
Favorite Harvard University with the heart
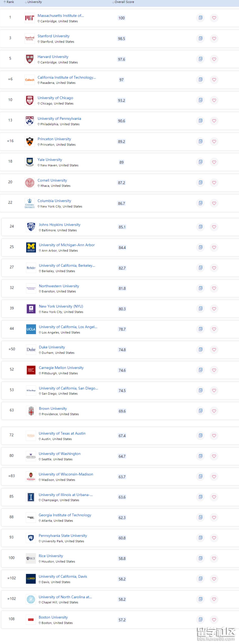[214, 59]
